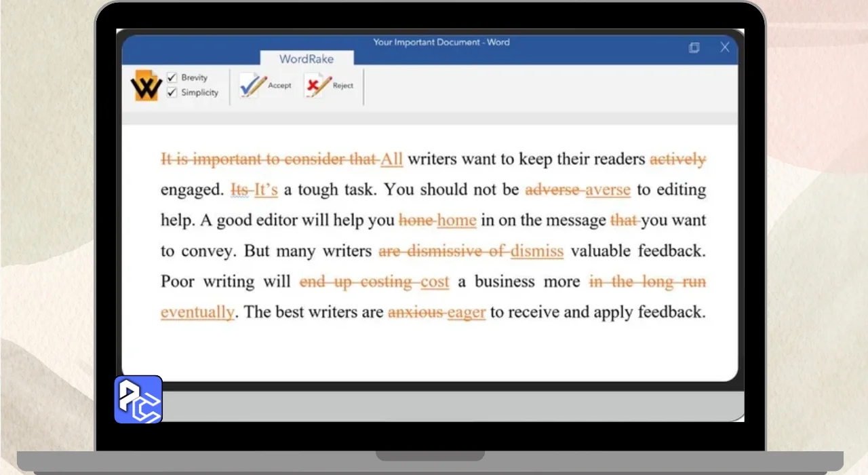Toggle the Brevity checkbox
868x475 pixels.
[172, 77]
